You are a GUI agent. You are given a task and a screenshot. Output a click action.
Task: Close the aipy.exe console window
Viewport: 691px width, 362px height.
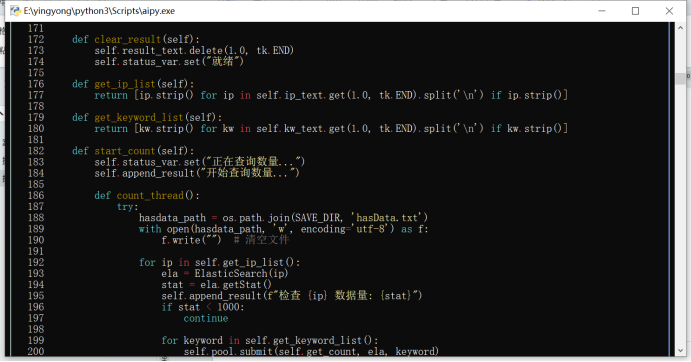pos(669,11)
